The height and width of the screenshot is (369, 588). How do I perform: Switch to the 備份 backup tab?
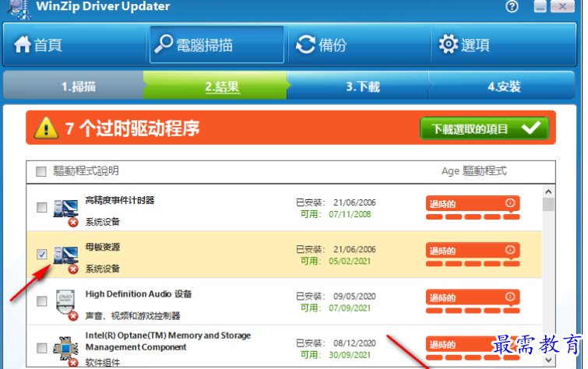[x=358, y=44]
